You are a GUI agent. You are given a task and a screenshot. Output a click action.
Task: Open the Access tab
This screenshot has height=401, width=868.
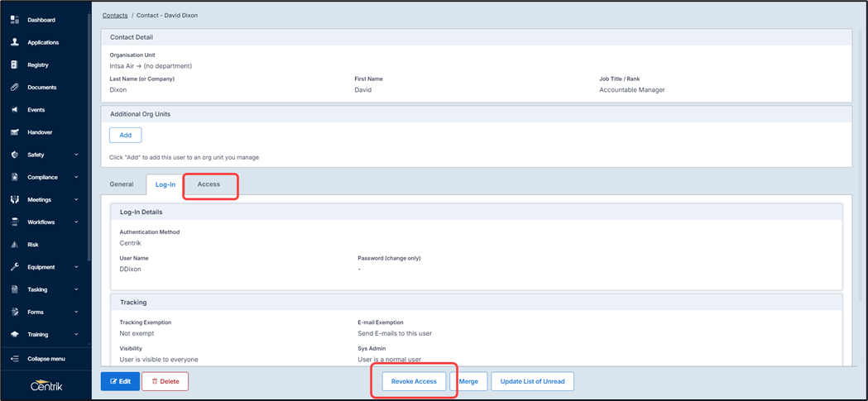tap(209, 184)
